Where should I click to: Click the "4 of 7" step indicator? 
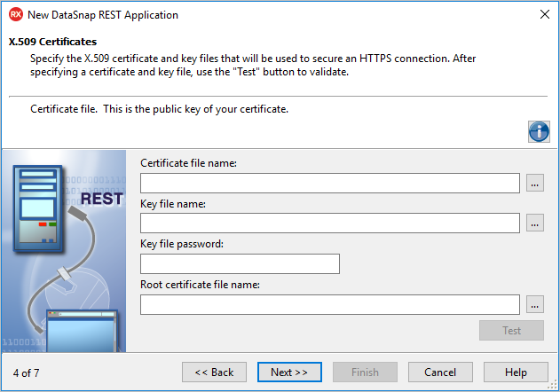tap(27, 372)
